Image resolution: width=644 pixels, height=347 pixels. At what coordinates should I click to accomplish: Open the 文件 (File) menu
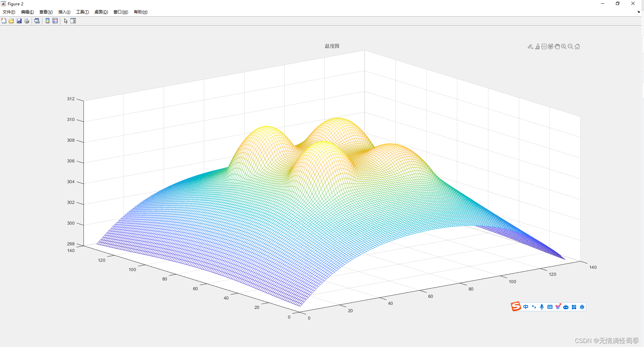point(8,12)
